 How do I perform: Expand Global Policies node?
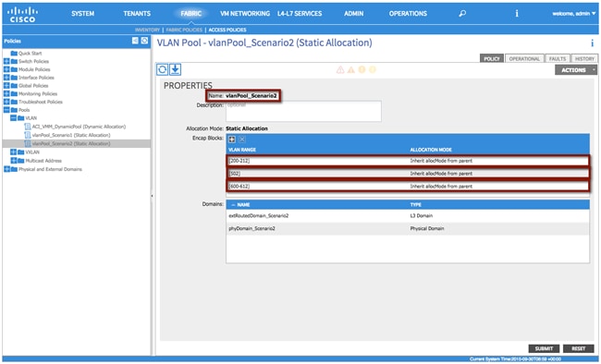6,85
